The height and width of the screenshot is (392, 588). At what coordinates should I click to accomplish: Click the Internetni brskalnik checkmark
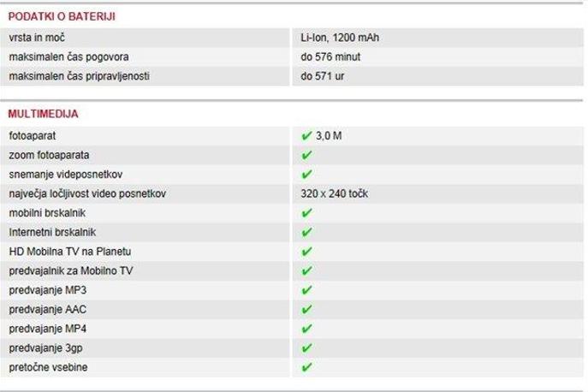pos(306,232)
